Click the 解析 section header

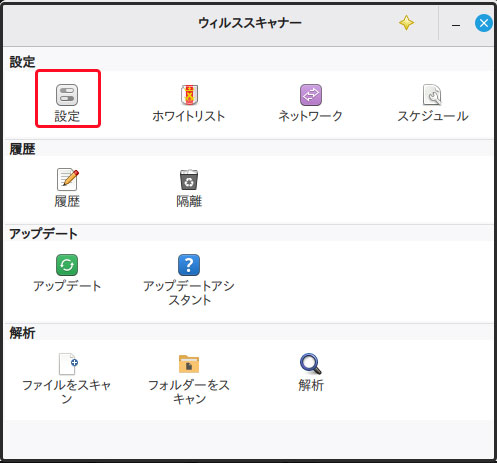(x=22, y=333)
